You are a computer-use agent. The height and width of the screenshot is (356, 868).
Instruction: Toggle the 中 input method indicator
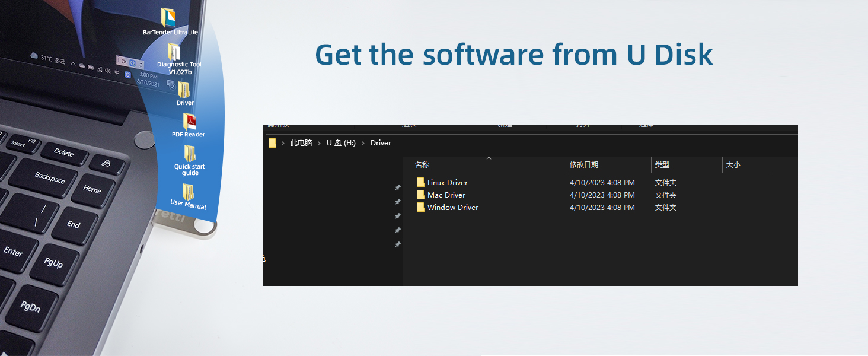click(117, 73)
